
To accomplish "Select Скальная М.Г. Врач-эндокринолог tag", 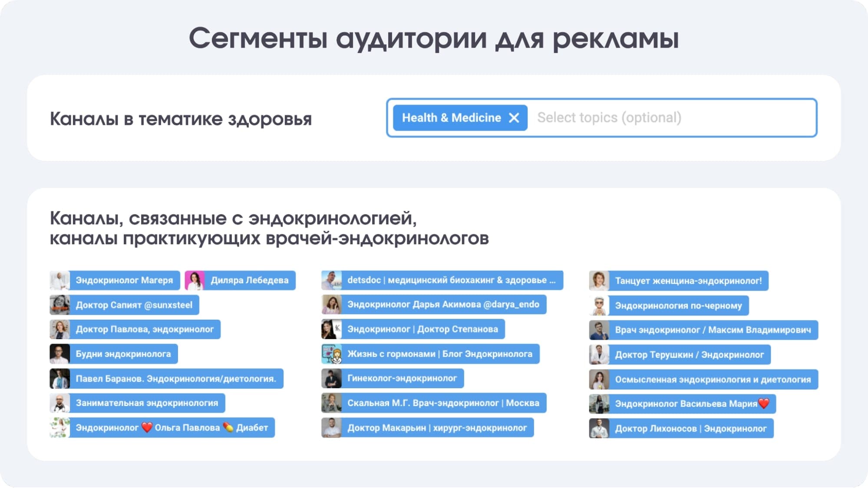I will click(x=443, y=403).
